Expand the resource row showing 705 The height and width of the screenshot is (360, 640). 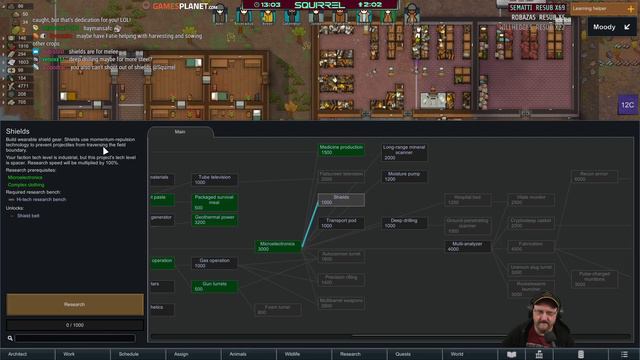[x=3, y=102]
